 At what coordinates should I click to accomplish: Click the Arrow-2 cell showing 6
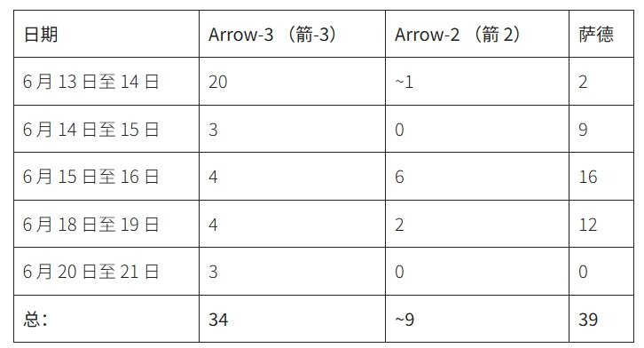(477, 177)
